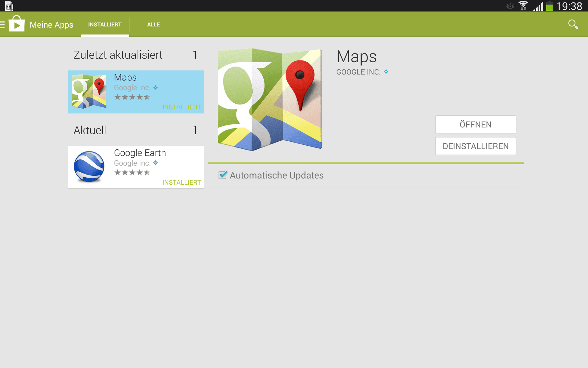Select the Google Earth list entry title
The image size is (588, 368).
click(140, 153)
